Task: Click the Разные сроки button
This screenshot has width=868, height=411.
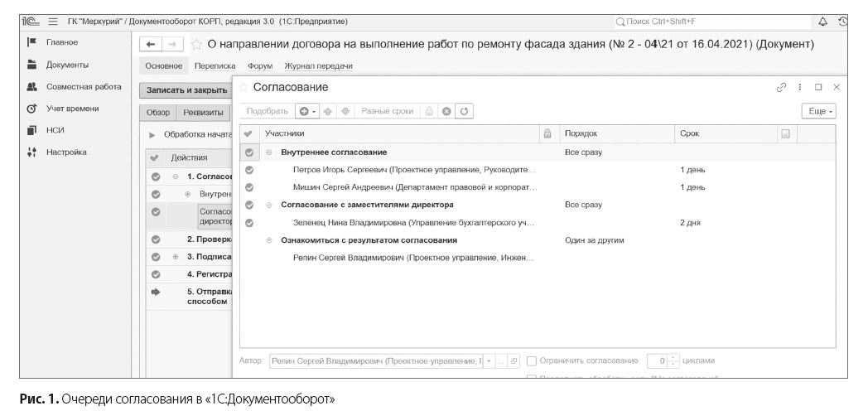Action: tap(388, 111)
